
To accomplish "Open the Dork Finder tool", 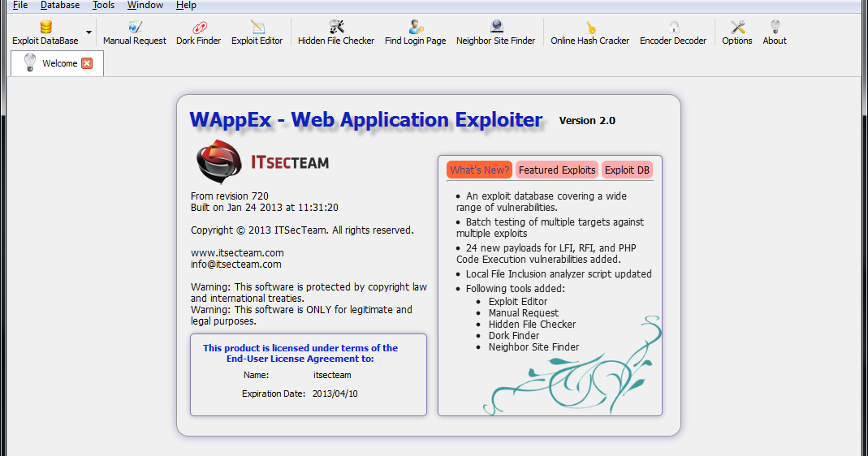I will click(198, 32).
